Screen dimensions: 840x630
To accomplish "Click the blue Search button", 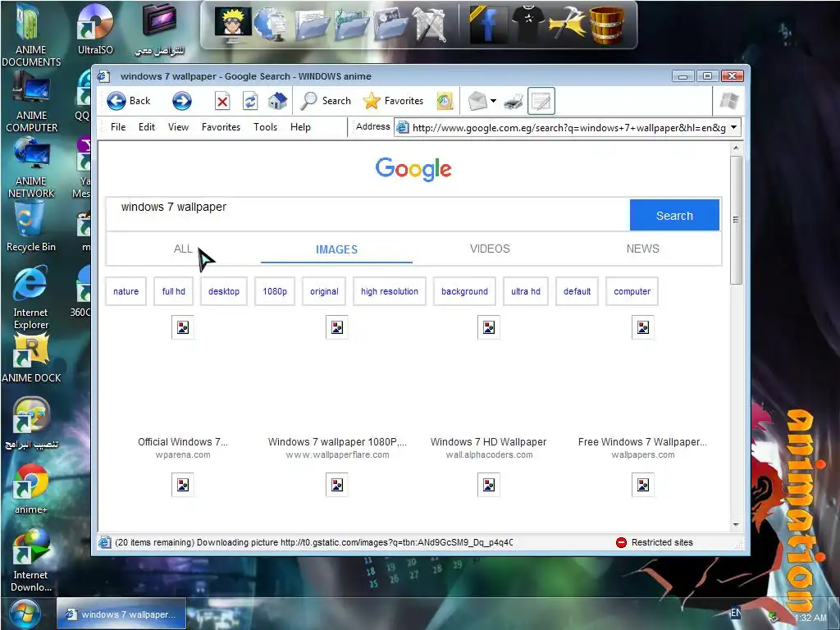I will pyautogui.click(x=674, y=216).
